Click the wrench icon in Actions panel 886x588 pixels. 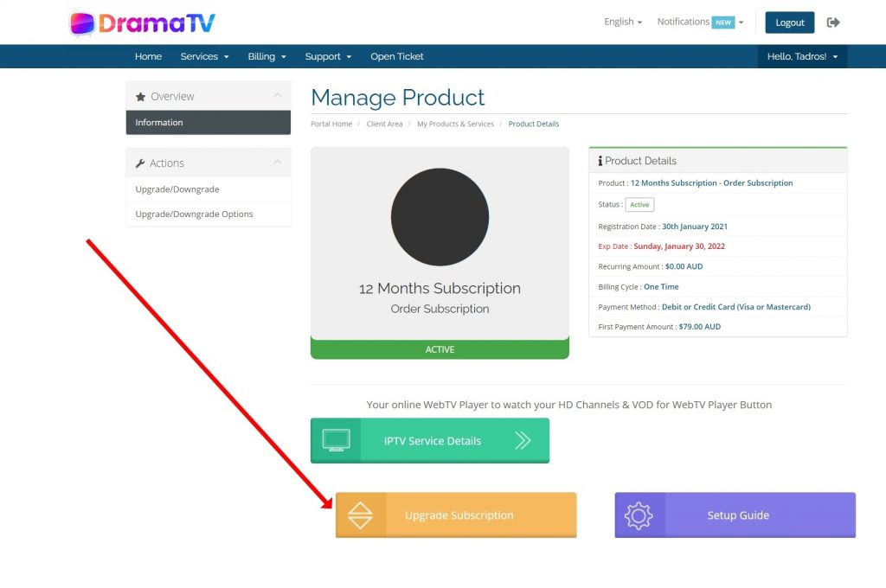point(141,163)
